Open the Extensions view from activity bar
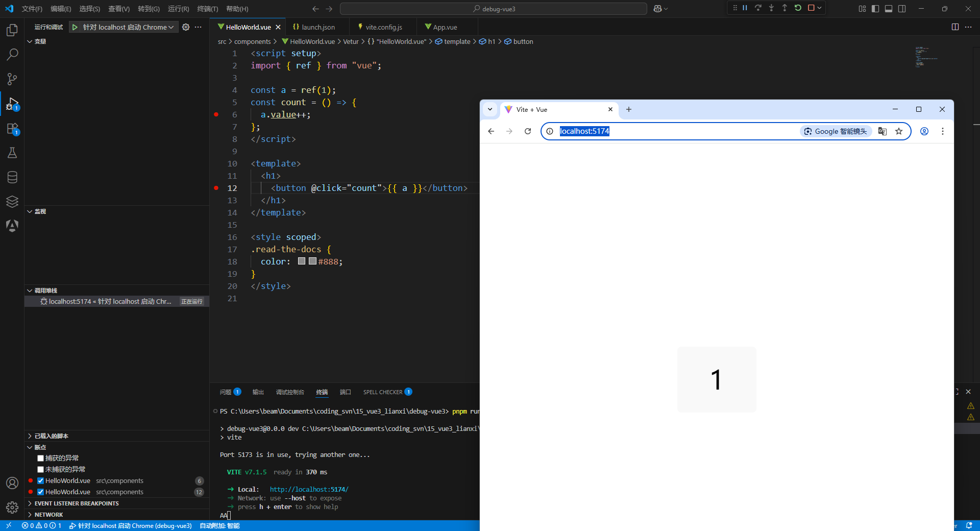 (12, 129)
